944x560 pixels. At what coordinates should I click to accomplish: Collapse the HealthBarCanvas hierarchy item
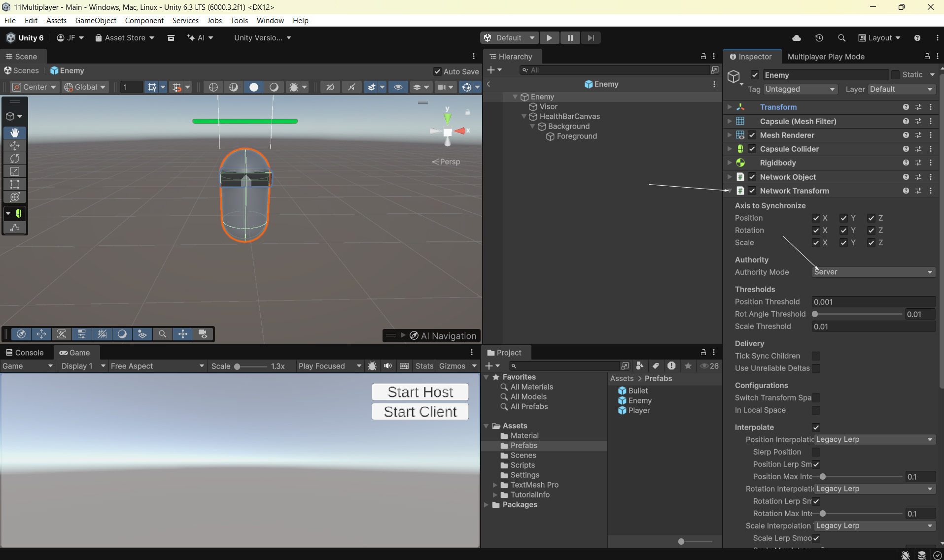(x=524, y=117)
